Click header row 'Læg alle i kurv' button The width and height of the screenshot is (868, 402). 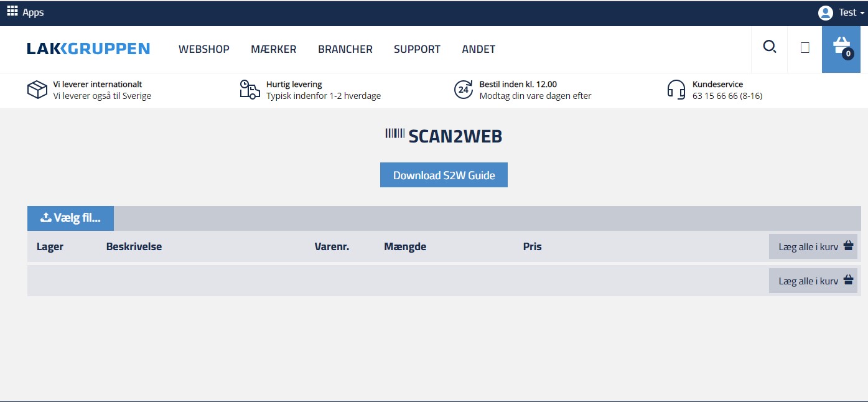(813, 246)
